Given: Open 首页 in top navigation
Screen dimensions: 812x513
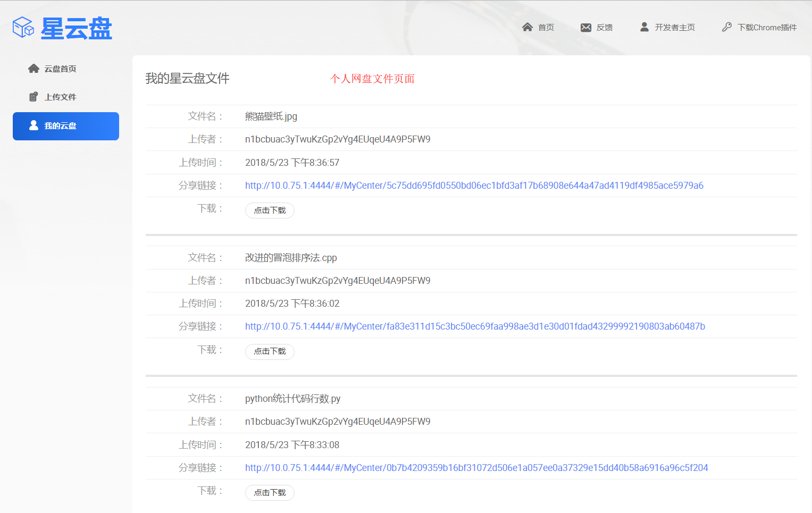Looking at the screenshot, I should [546, 28].
